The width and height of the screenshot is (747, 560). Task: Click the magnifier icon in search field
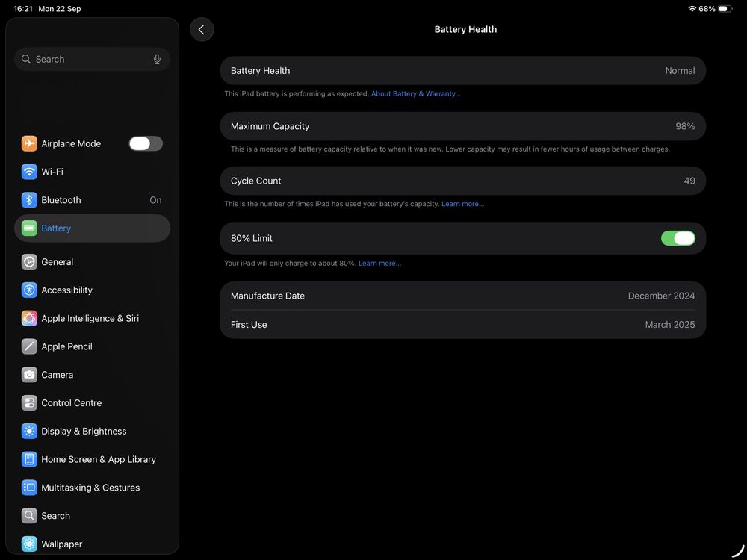click(26, 59)
